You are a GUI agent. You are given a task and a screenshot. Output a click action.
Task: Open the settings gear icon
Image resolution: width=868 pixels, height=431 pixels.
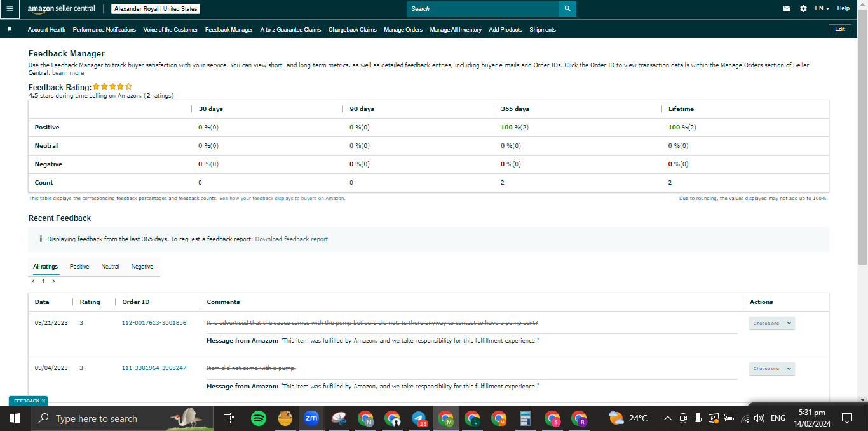point(803,9)
